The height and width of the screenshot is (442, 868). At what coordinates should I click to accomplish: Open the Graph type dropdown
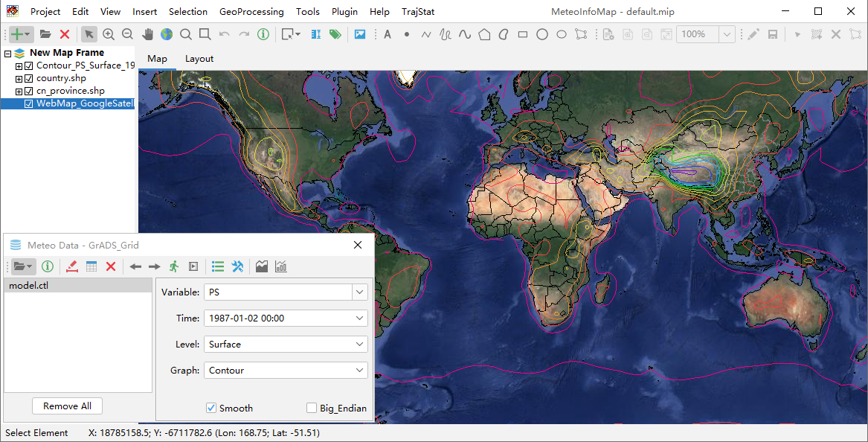pos(360,370)
